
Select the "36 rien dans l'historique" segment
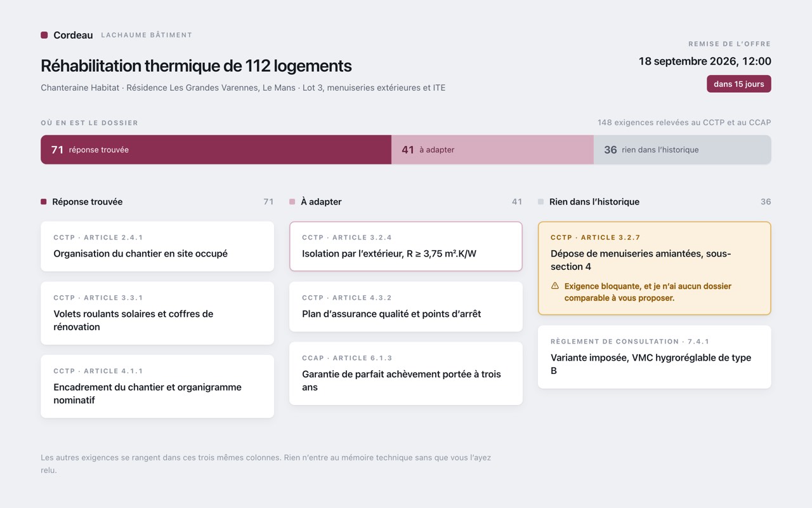pyautogui.click(x=683, y=150)
